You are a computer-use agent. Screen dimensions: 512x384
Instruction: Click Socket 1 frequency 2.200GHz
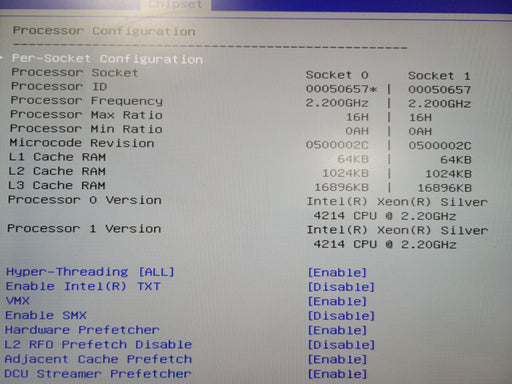click(440, 104)
